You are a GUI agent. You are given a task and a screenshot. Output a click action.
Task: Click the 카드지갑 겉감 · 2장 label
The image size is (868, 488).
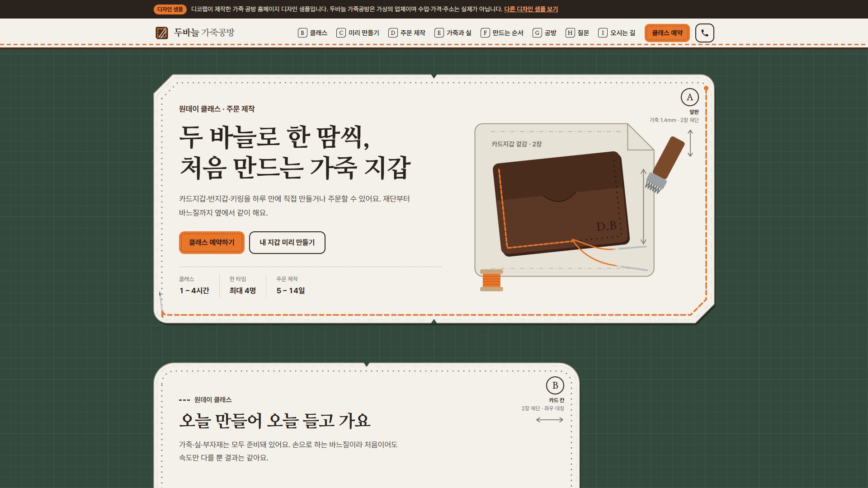pos(517,144)
